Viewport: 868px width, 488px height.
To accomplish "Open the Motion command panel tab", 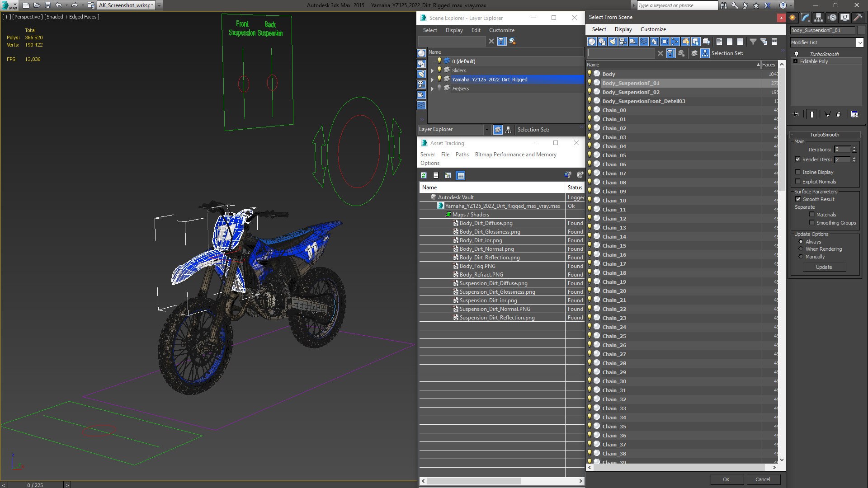I will [x=832, y=18].
